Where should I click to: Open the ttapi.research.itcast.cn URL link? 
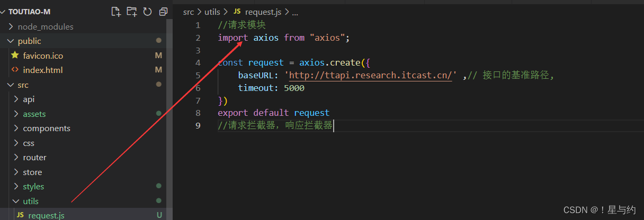pos(371,75)
